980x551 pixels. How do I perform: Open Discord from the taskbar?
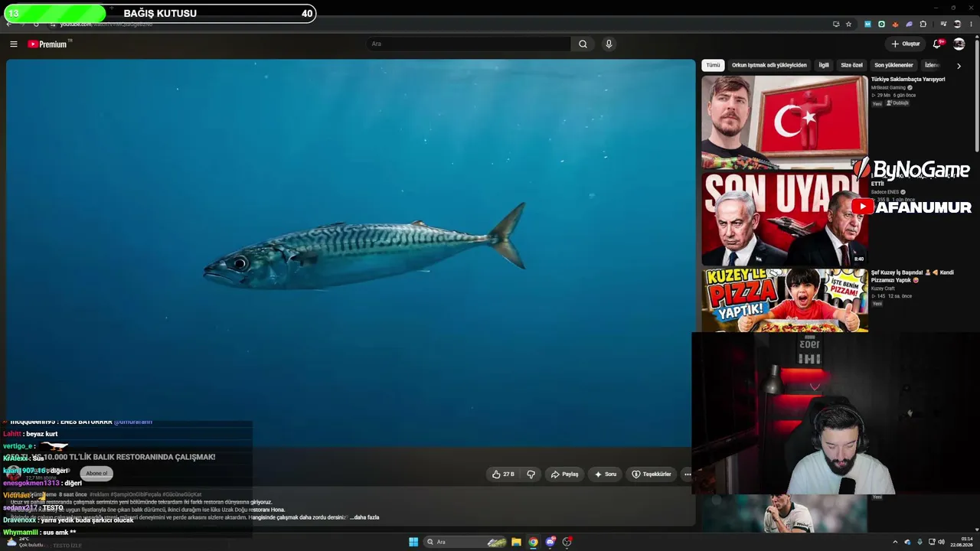(x=550, y=542)
